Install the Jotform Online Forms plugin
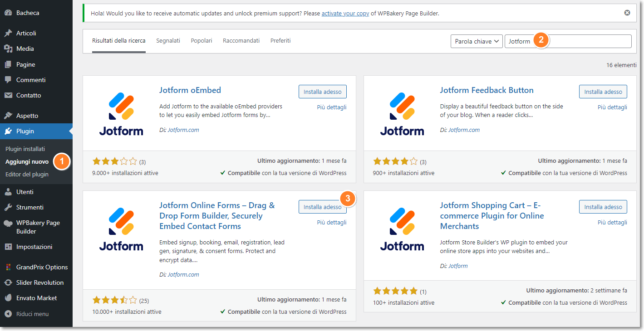644x331 pixels. point(323,207)
